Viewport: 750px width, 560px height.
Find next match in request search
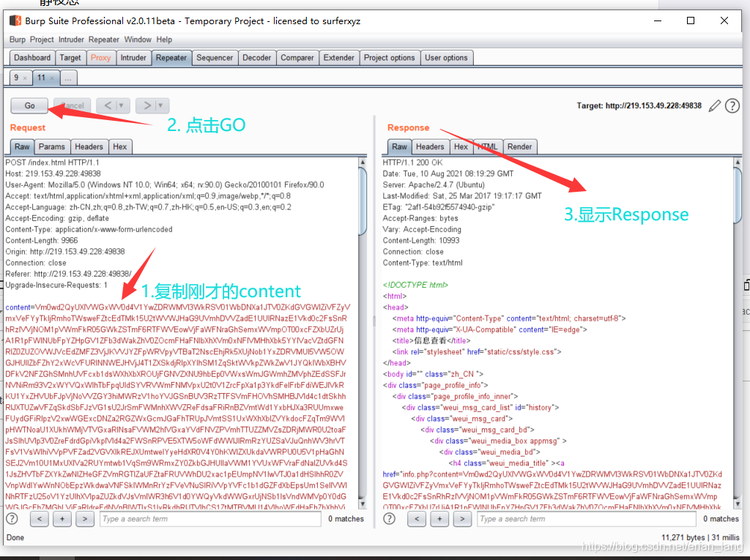point(85,519)
